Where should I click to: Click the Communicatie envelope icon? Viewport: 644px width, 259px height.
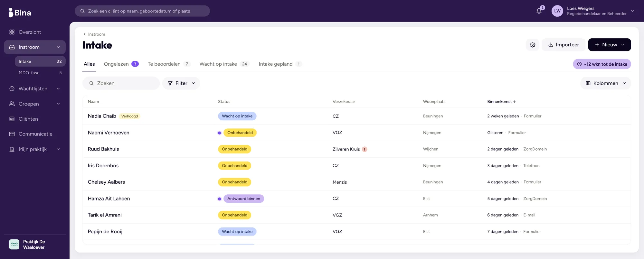12,134
